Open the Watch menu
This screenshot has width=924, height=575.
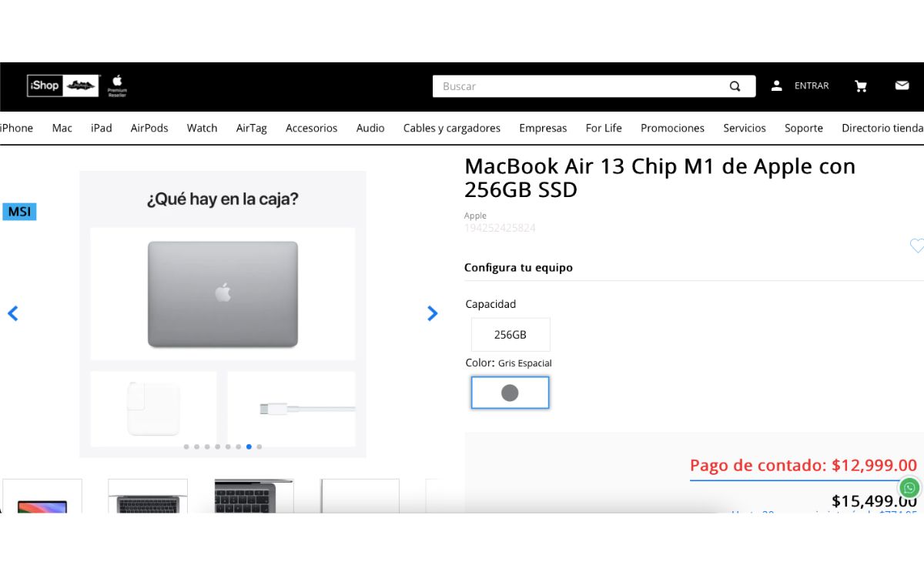click(x=202, y=128)
